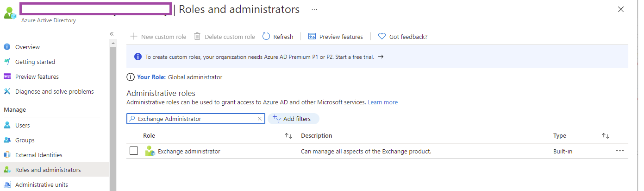
Task: Click the Type column header
Action: 560,136
